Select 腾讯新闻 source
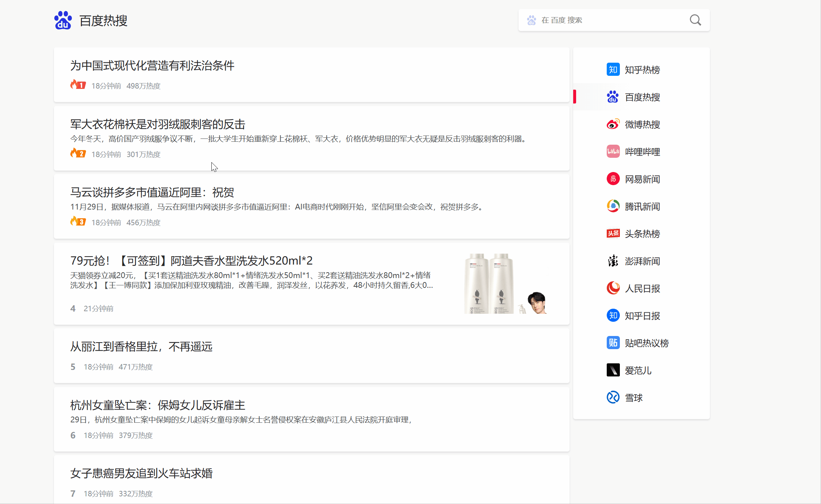The width and height of the screenshot is (821, 504). (641, 206)
